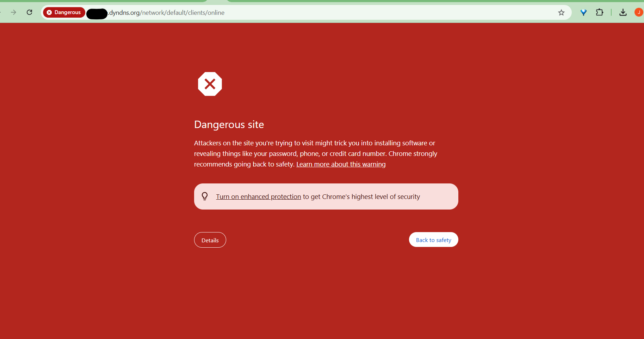Reload the page with the refresh icon
The image size is (644, 339).
[30, 12]
